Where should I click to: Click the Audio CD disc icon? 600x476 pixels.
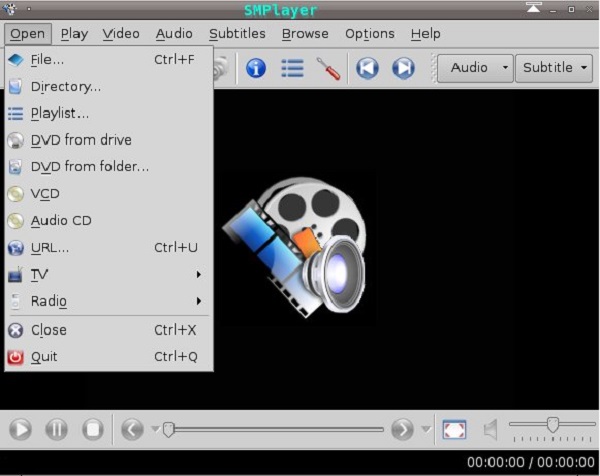(x=15, y=221)
